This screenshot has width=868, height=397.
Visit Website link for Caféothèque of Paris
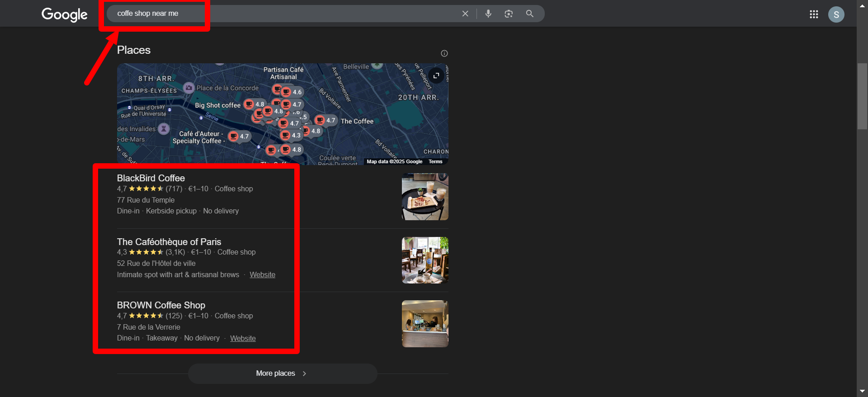pos(262,274)
